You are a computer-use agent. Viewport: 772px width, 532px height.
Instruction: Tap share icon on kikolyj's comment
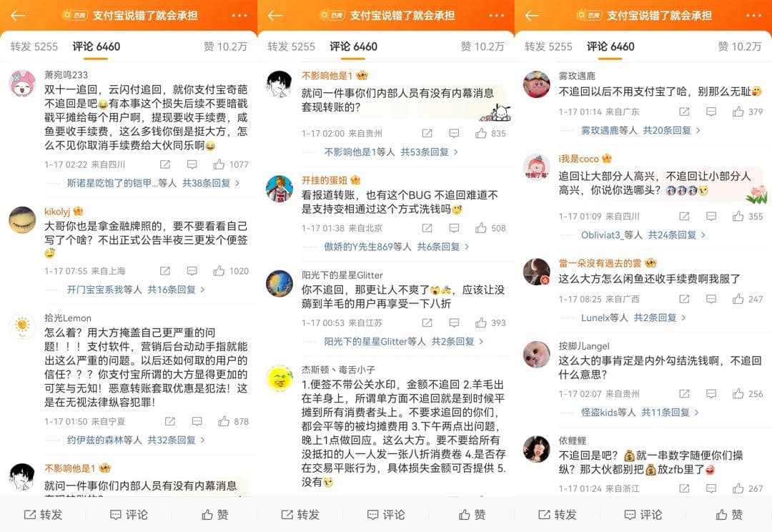point(165,271)
